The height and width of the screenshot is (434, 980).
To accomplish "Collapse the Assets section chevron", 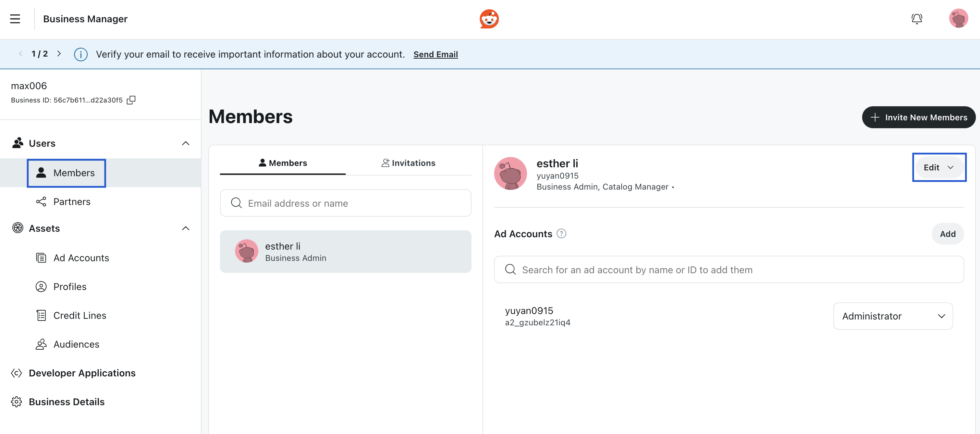I will [x=186, y=228].
